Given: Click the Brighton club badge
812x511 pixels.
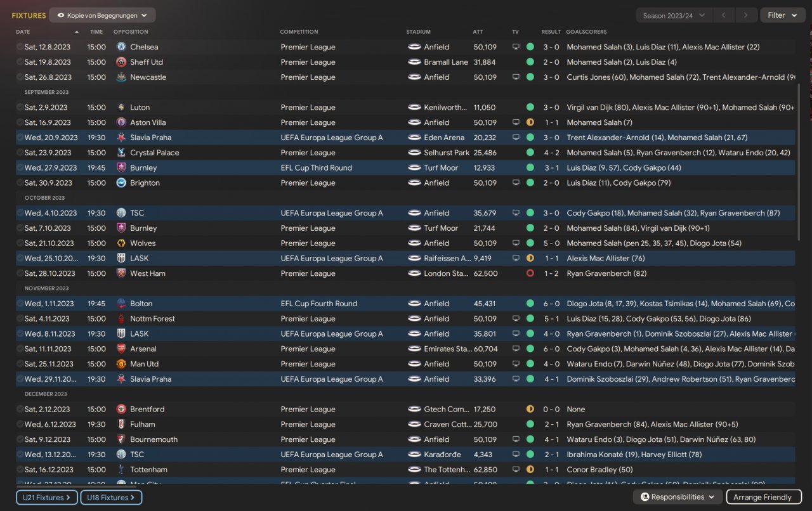Looking at the screenshot, I should click(x=121, y=183).
